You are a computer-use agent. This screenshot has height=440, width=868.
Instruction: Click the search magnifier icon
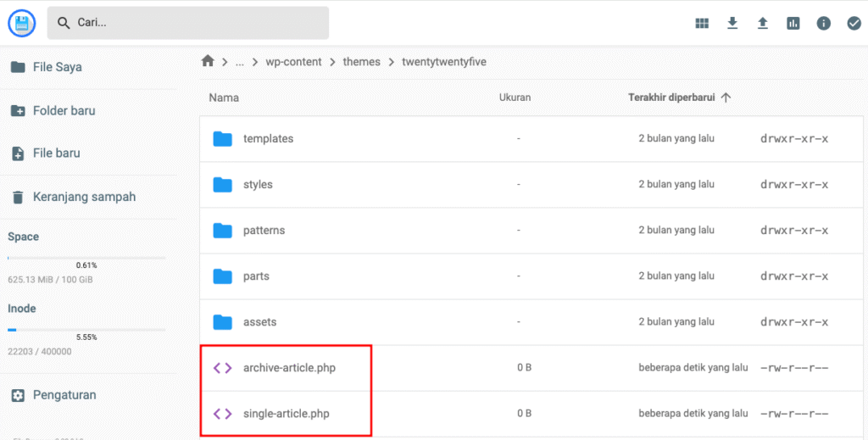coord(64,23)
